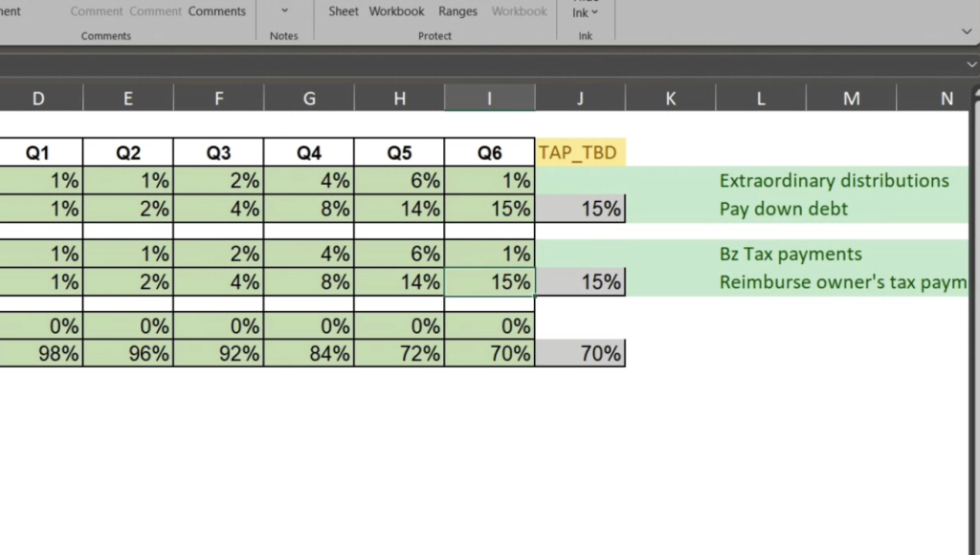The height and width of the screenshot is (555, 980).
Task: Select the TAP_TBD header cell
Action: [580, 153]
